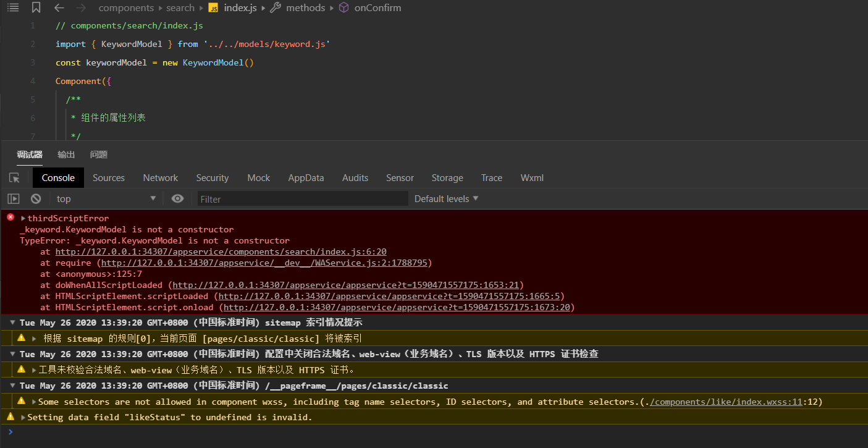Click the TypeError not a constructor message
This screenshot has width=868, height=448.
click(x=154, y=240)
